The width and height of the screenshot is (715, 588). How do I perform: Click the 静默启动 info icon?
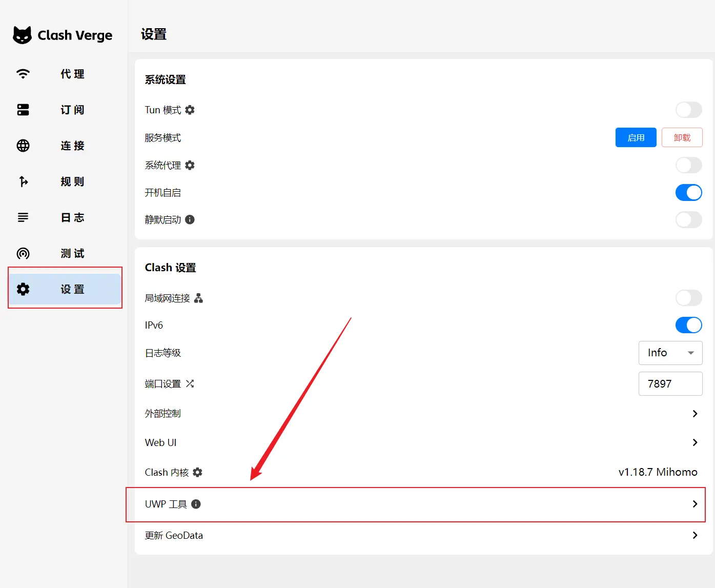[190, 219]
